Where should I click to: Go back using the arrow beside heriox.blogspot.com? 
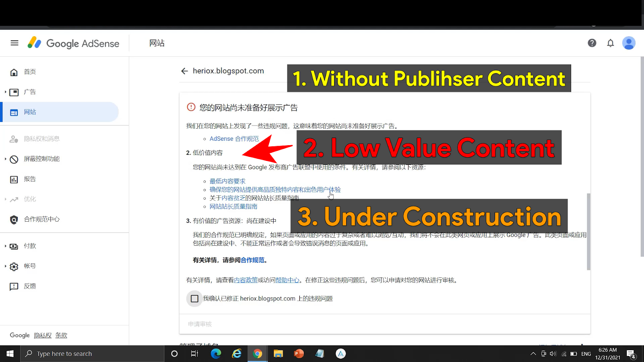tap(184, 71)
